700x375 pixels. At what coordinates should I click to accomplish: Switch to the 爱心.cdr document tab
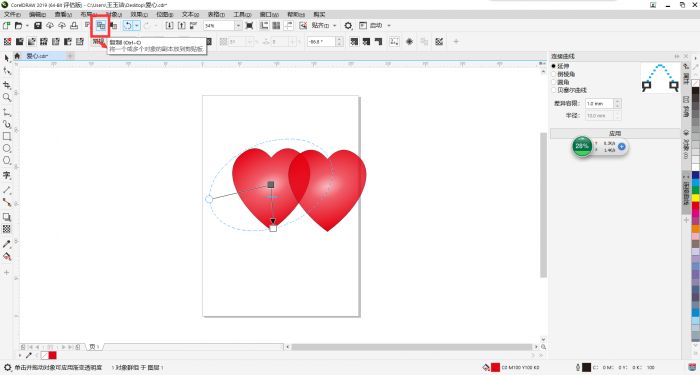tap(38, 56)
